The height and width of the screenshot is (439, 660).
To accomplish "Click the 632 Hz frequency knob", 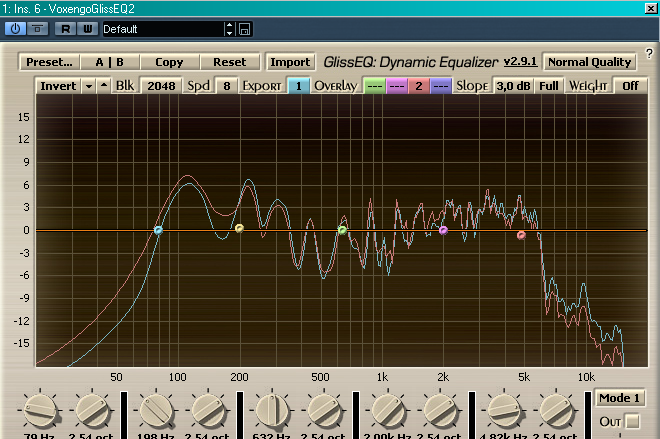I will (x=272, y=410).
